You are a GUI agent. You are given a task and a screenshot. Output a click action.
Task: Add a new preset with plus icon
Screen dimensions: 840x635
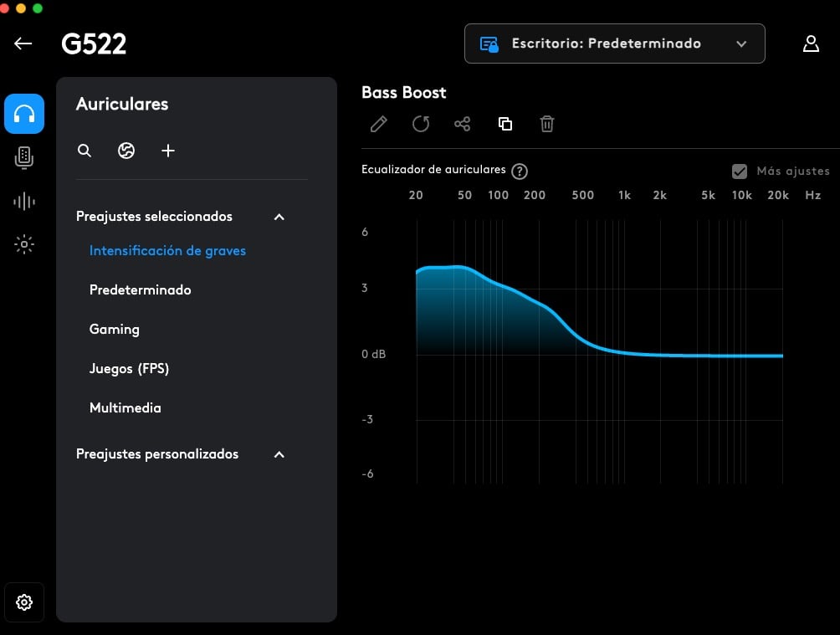pyautogui.click(x=168, y=151)
